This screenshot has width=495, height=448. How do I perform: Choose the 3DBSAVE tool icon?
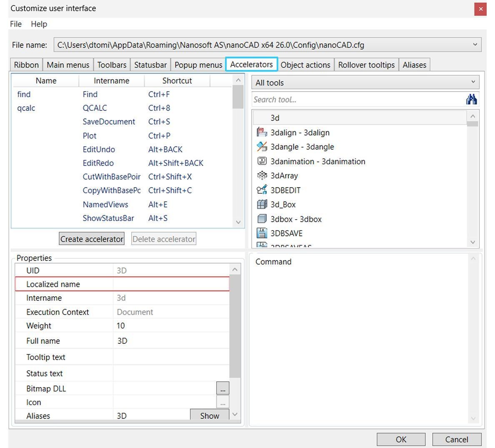pyautogui.click(x=262, y=233)
